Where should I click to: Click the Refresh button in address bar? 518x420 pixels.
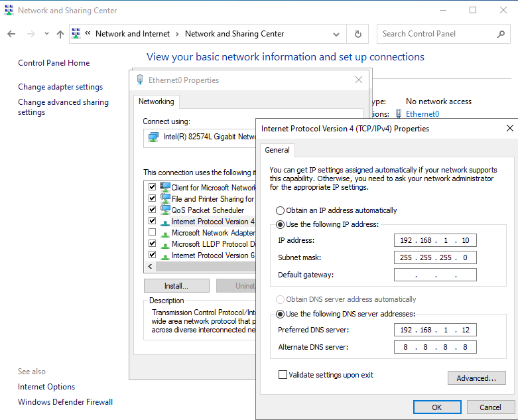coord(357,34)
